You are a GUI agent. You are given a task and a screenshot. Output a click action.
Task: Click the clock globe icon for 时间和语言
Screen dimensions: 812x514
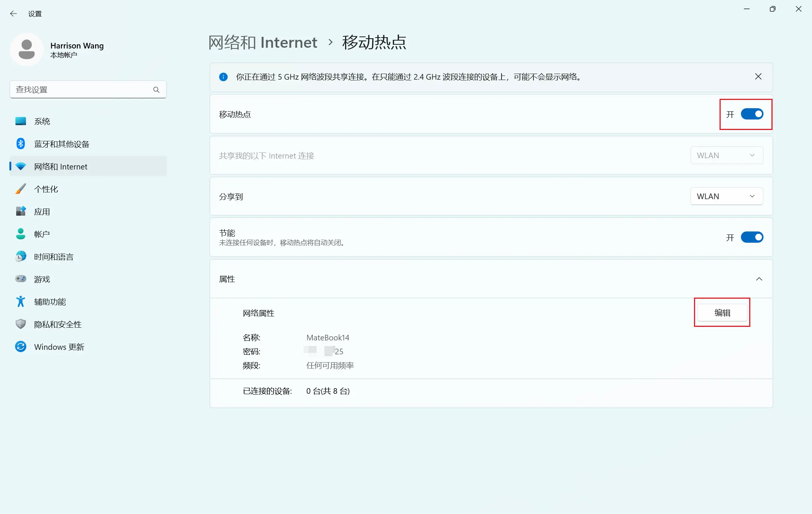tap(21, 257)
